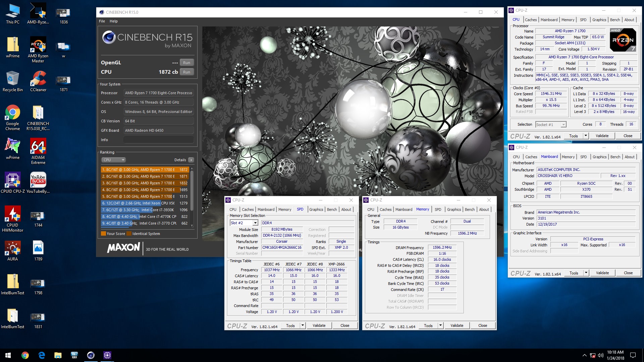Switch to Bench tab in Memory window

[470, 209]
